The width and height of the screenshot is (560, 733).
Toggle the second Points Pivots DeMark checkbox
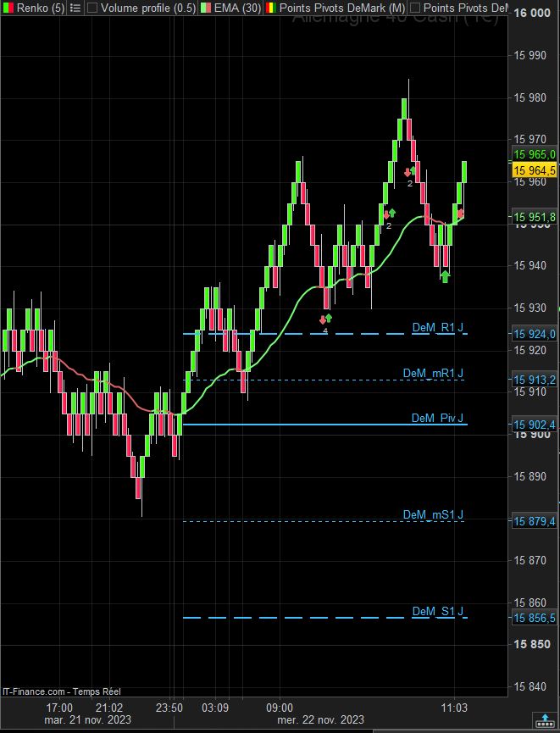click(x=414, y=8)
